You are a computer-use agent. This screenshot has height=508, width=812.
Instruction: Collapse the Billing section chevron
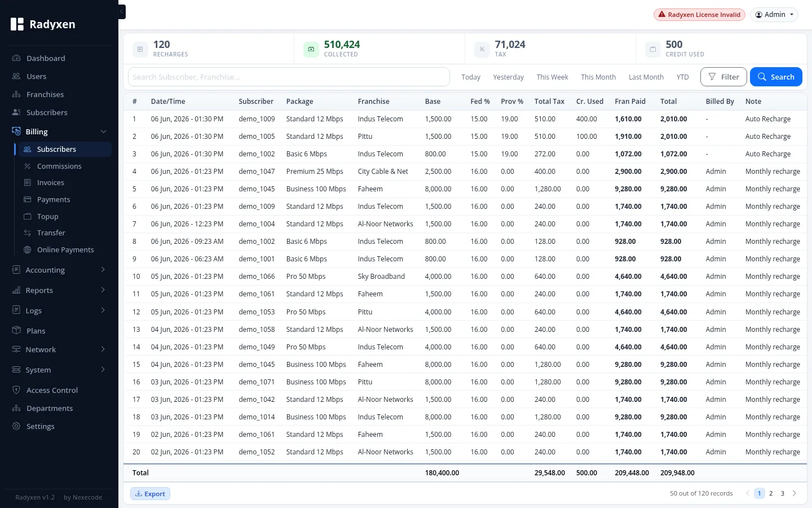(103, 132)
